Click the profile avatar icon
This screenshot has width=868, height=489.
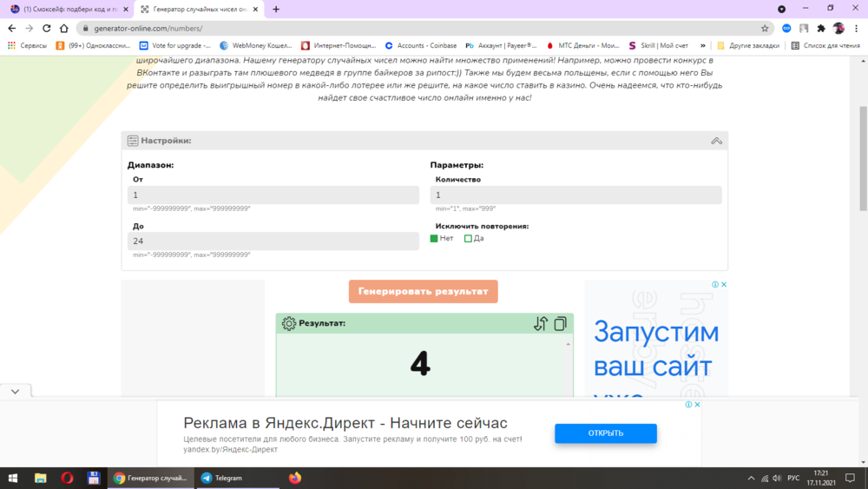(x=838, y=29)
